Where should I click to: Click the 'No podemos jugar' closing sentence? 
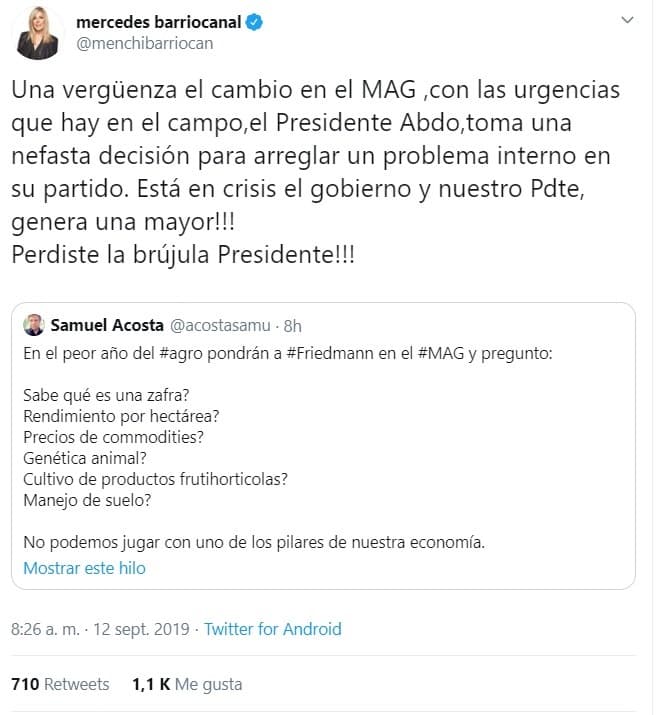pos(254,543)
